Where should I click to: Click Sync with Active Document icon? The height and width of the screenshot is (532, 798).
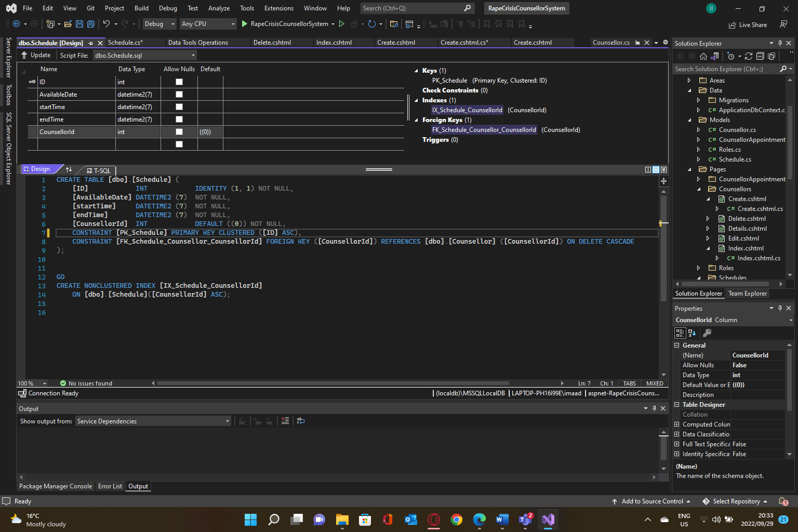point(749,56)
